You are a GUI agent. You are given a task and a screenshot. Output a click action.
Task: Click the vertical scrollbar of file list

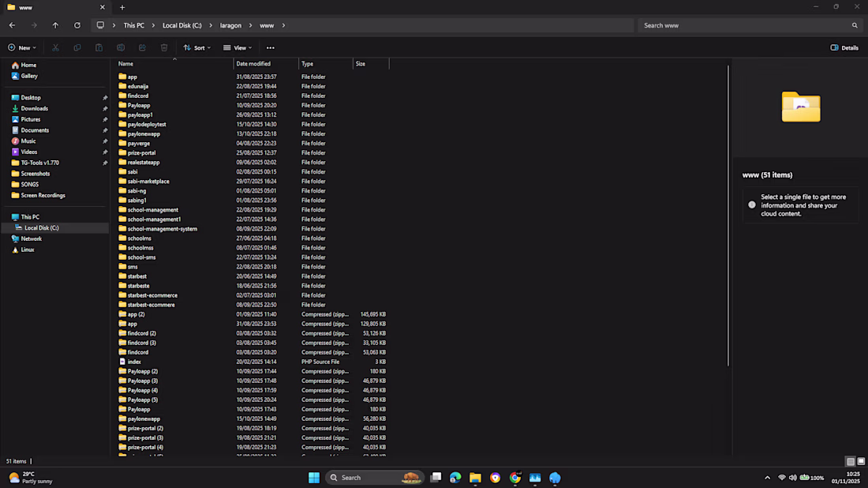[x=728, y=216]
